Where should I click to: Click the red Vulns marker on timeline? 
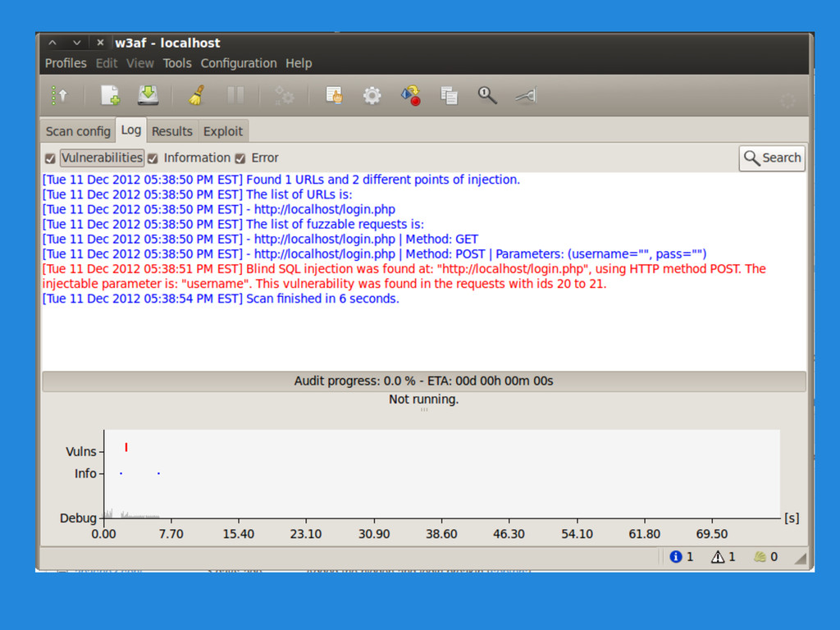pyautogui.click(x=126, y=447)
